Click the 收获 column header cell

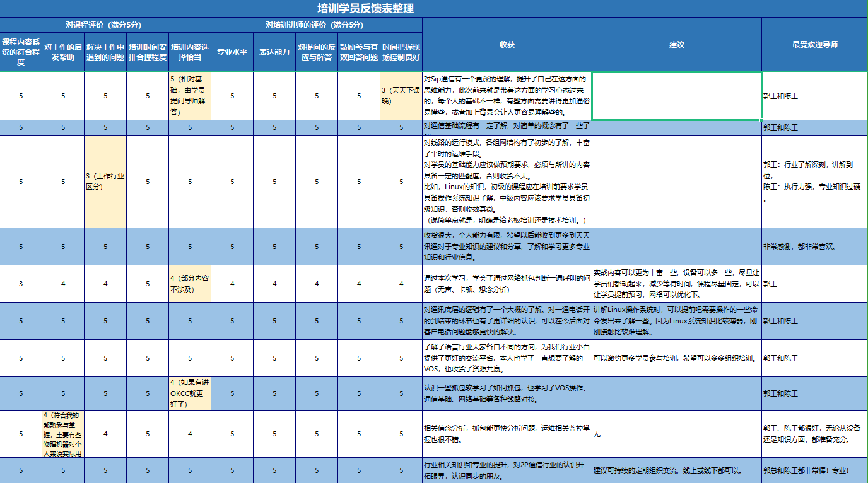point(507,45)
